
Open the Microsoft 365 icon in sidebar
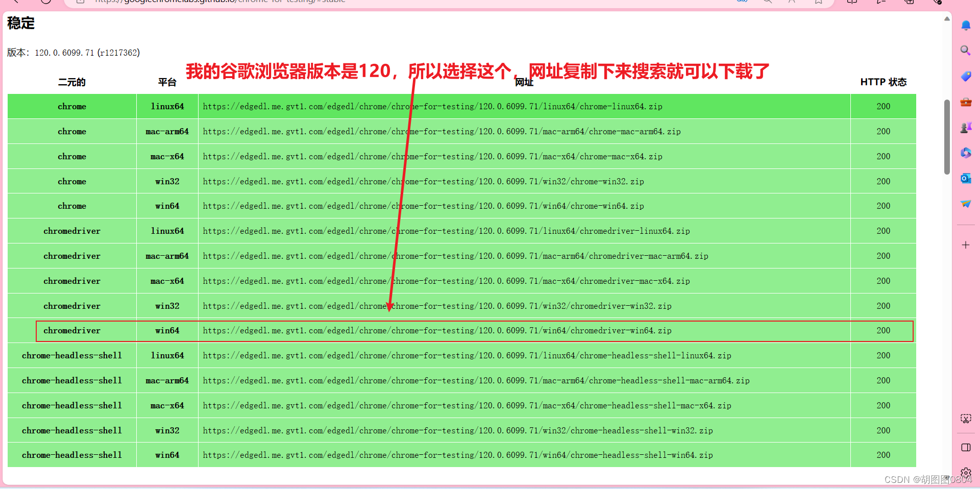tap(965, 153)
